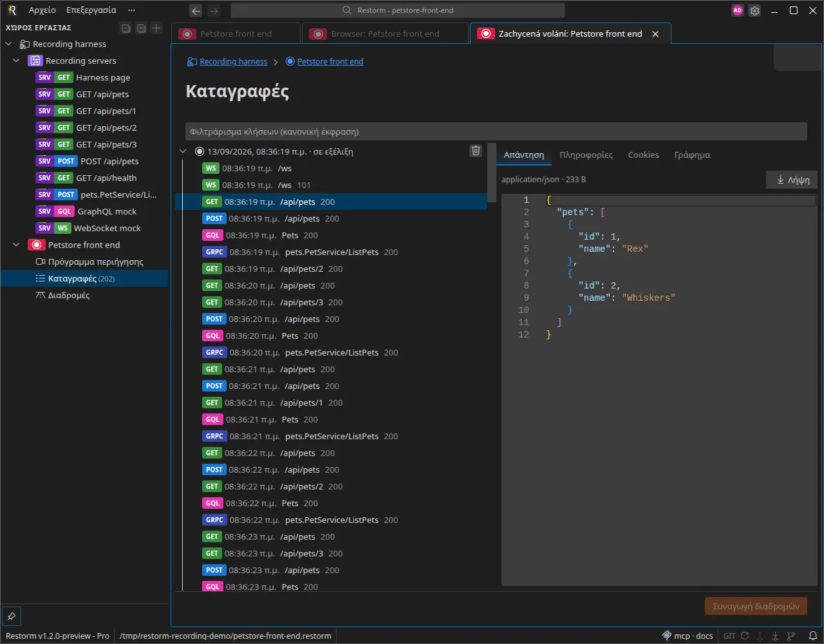Click the Recording harness breadcrumb link
Screen dimensions: 824x644
tap(234, 62)
